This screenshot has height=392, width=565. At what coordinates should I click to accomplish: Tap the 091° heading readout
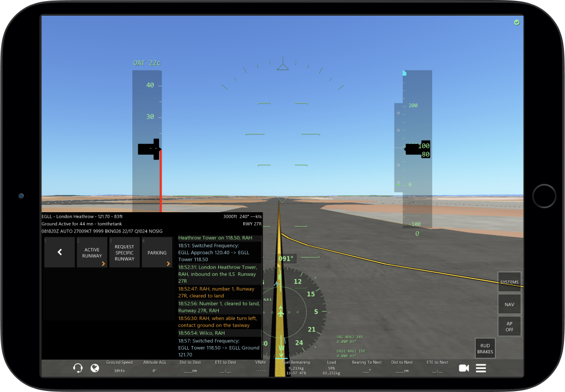pyautogui.click(x=286, y=258)
